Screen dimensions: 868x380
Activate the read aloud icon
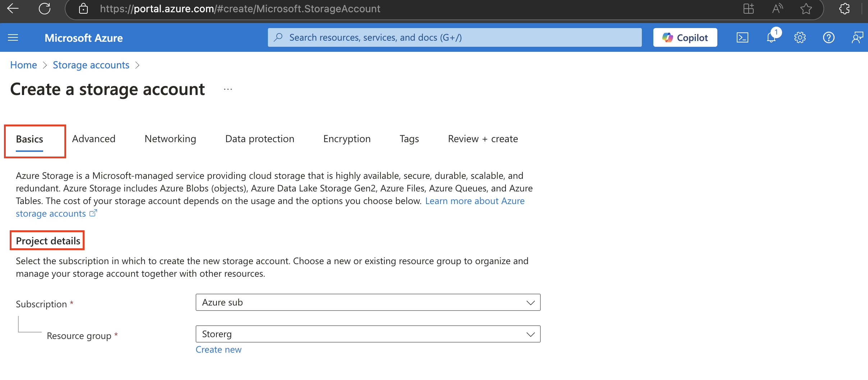(x=777, y=9)
